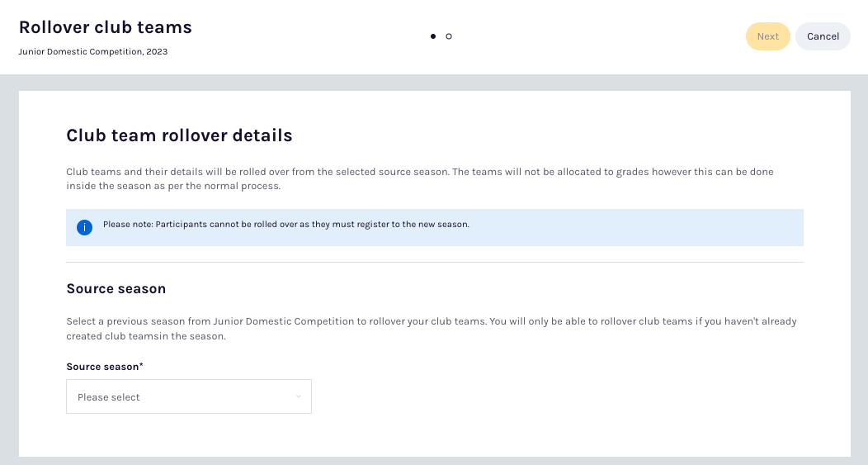The height and width of the screenshot is (465, 868).
Task: Cancel the club team rollover
Action: (x=823, y=36)
